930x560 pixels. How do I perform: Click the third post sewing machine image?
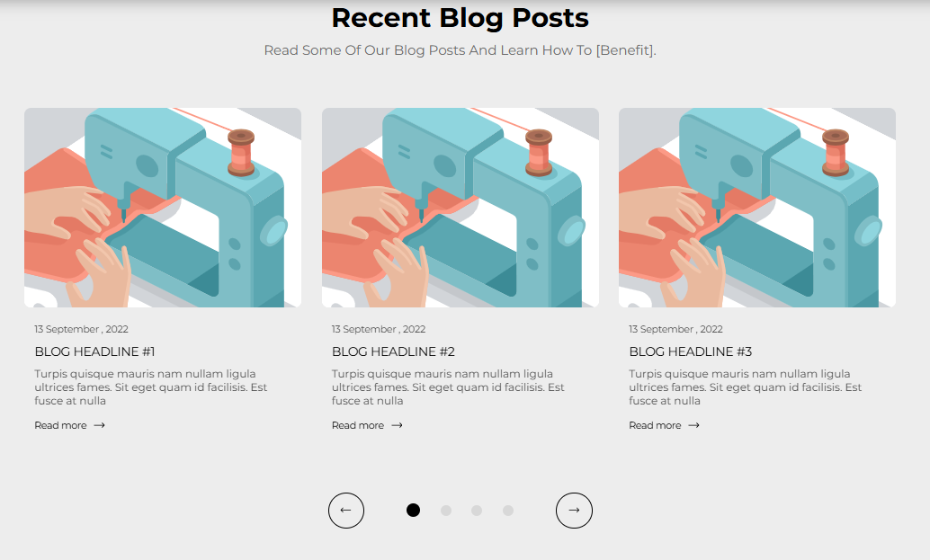tap(757, 208)
